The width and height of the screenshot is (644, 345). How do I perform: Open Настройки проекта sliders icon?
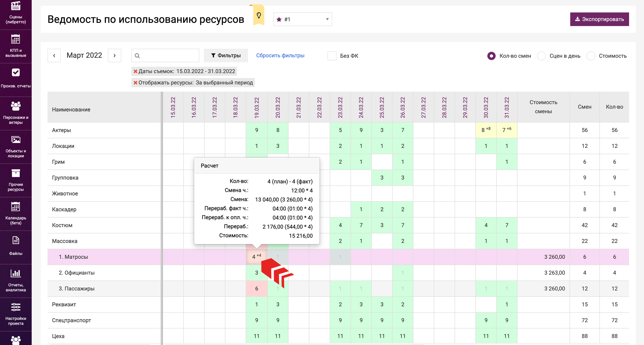tap(15, 307)
